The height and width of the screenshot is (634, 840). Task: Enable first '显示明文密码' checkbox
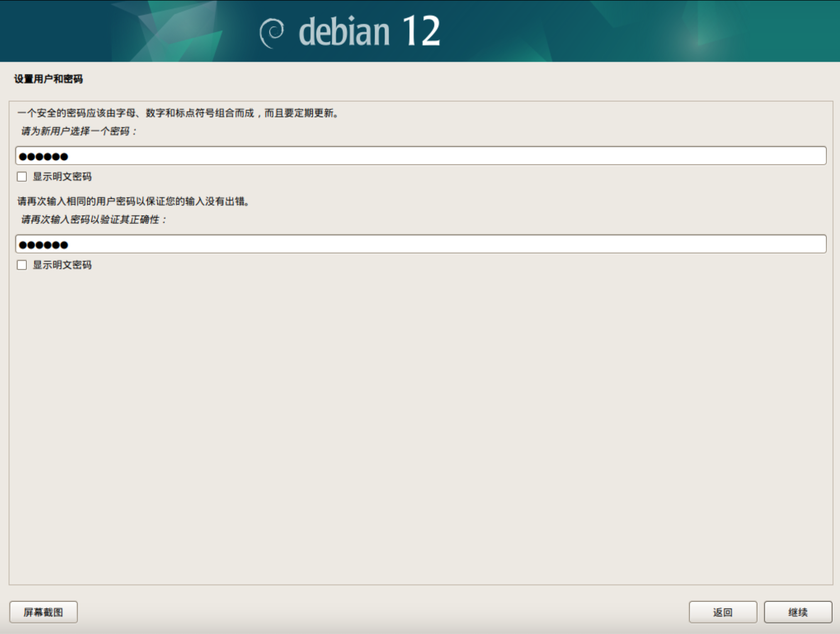pyautogui.click(x=22, y=177)
